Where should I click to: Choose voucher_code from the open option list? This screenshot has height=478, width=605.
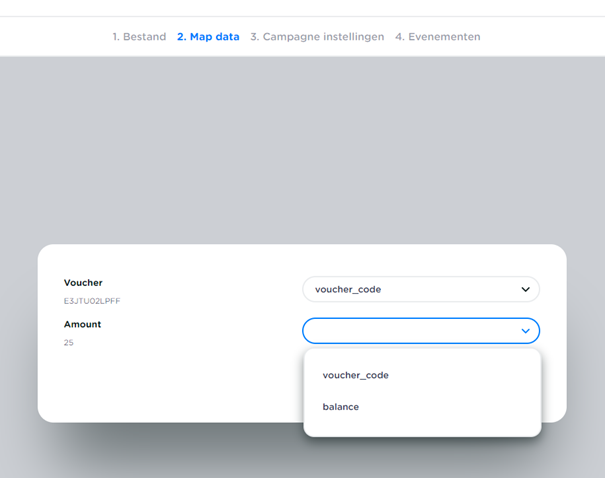click(355, 375)
